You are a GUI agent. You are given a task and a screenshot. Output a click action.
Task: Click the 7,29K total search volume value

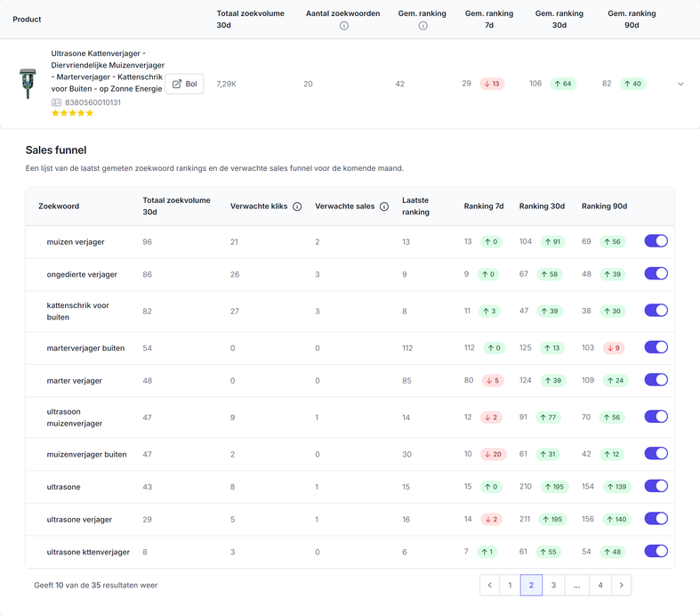point(226,84)
